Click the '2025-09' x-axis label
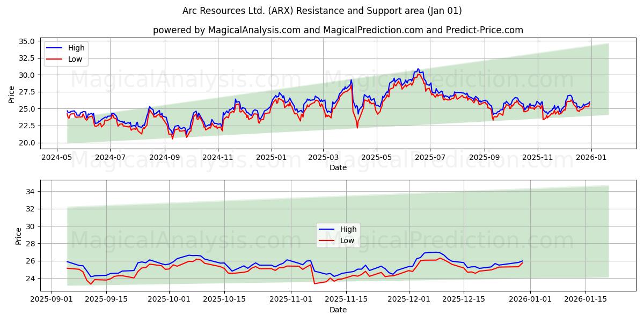 [x=485, y=158]
